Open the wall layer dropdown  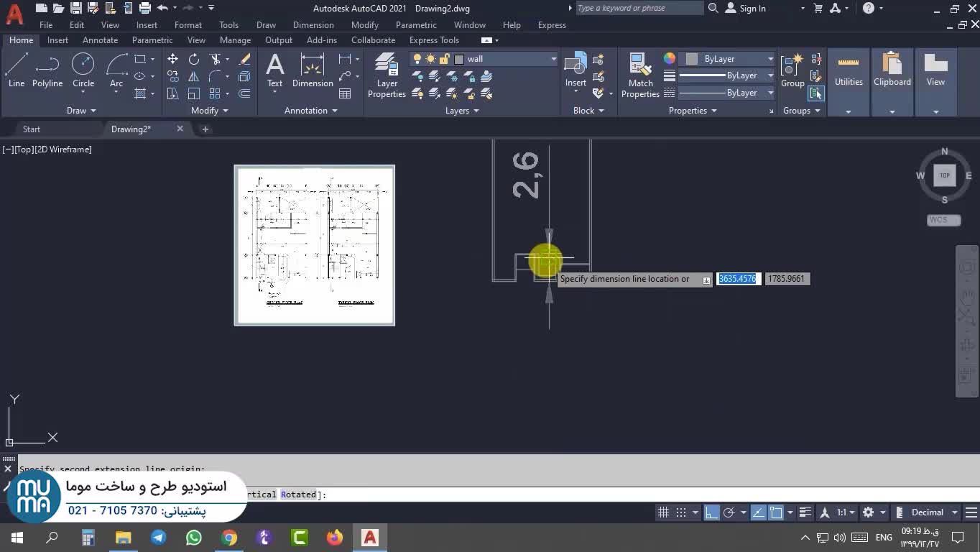[553, 59]
